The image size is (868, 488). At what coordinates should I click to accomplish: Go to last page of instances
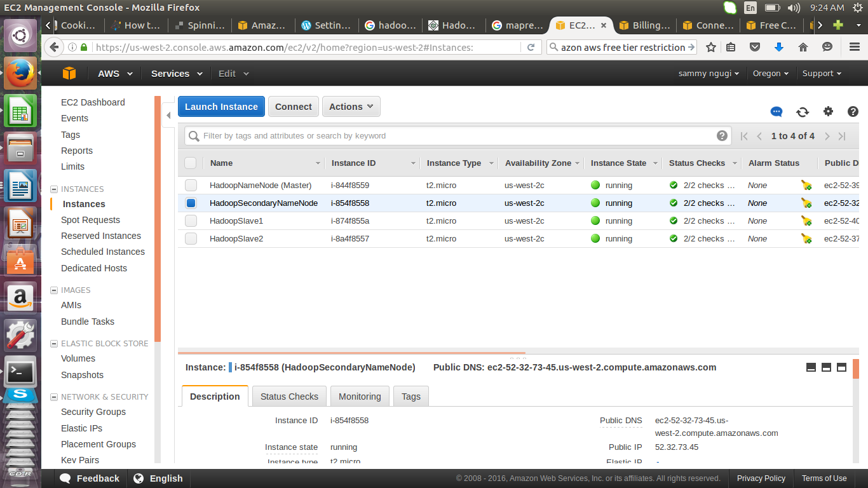[x=842, y=136]
